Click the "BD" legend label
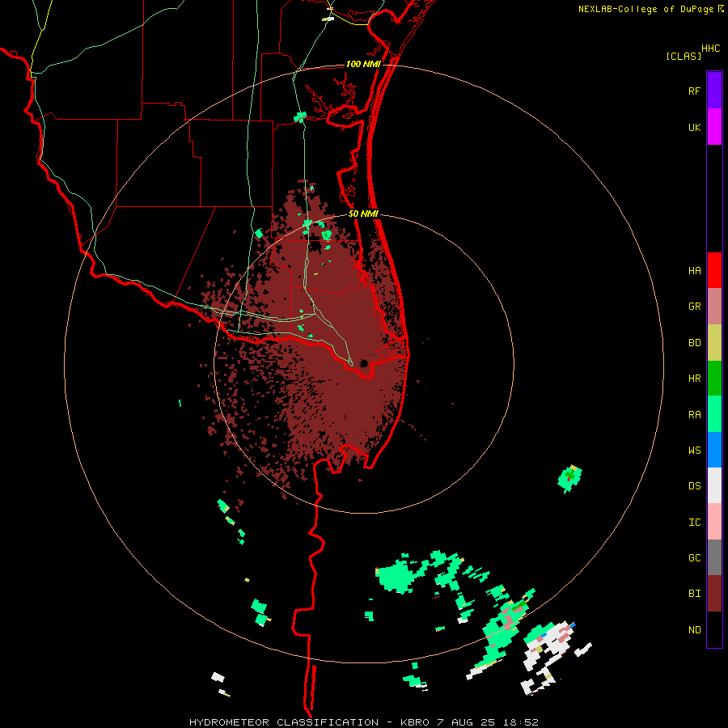 click(694, 343)
